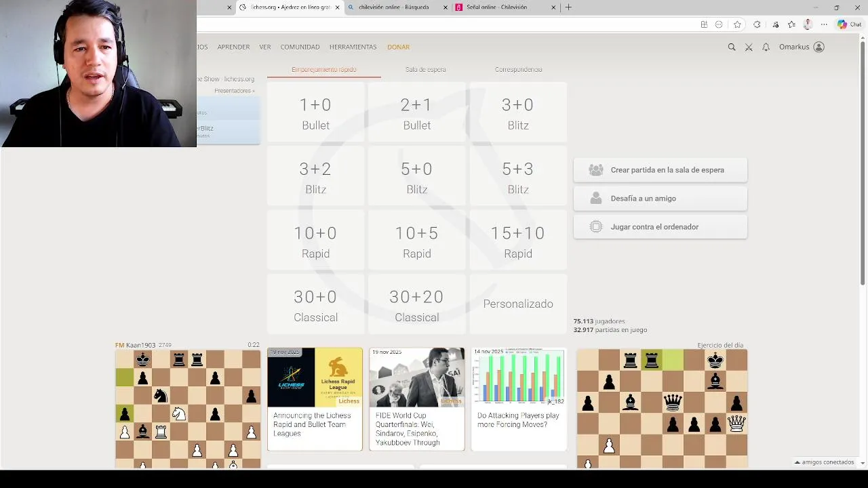Start a 10+0 Rapid game
This screenshot has width=868, height=488.
click(315, 241)
